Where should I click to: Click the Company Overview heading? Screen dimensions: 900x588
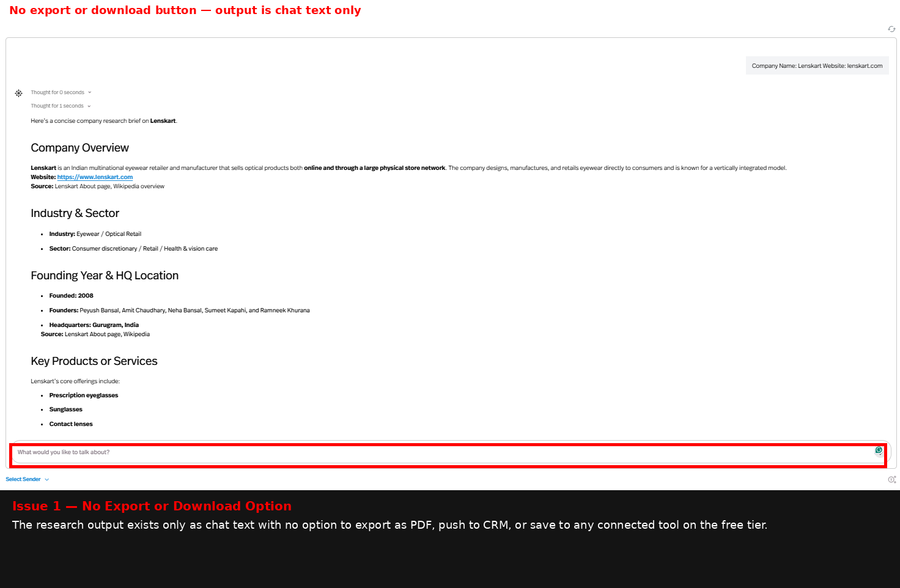[80, 148]
